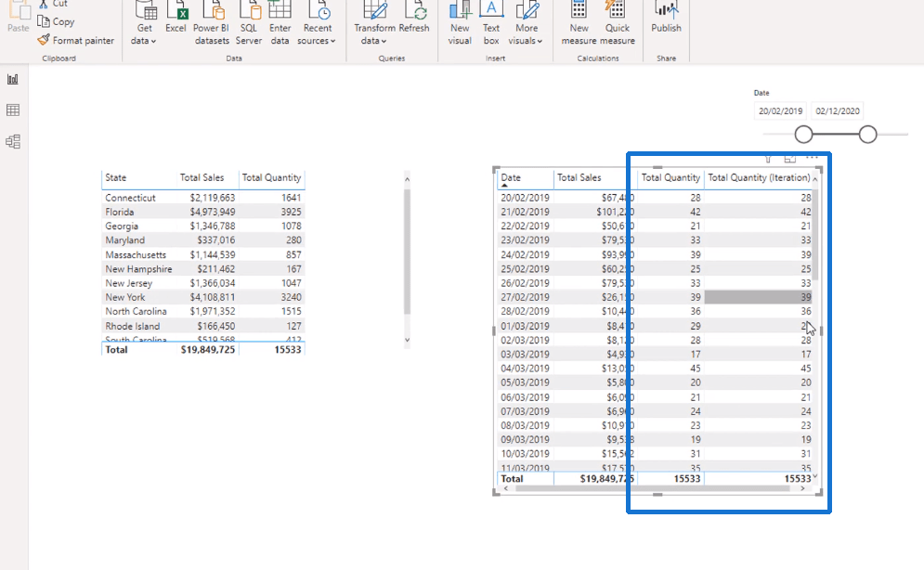Sort by Total Quantity (Iteration) header

759,177
